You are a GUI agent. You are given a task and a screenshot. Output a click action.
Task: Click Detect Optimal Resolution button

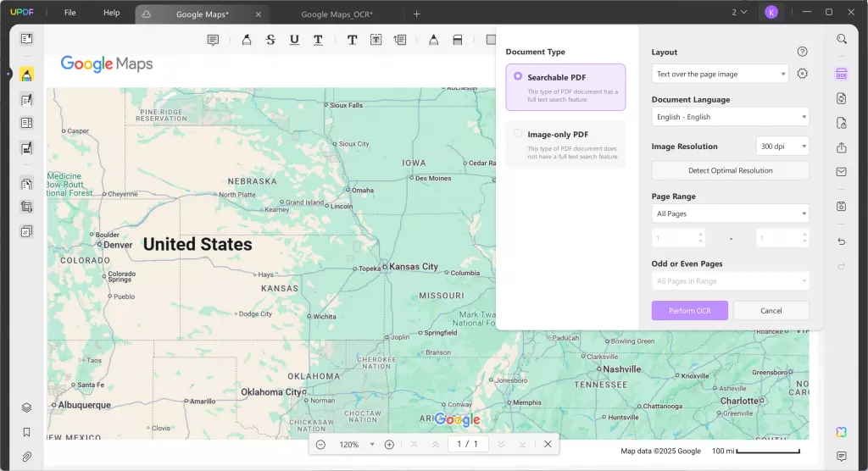(x=730, y=170)
